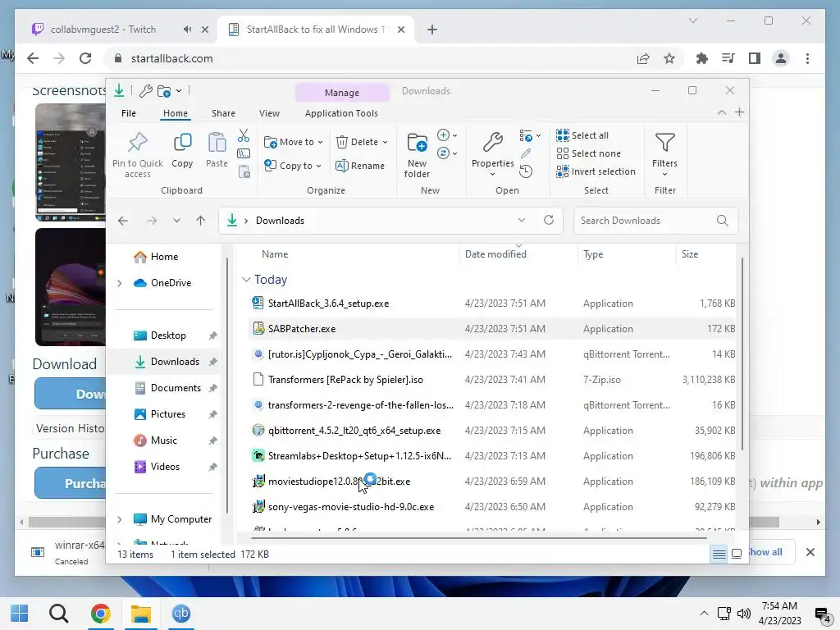Image resolution: width=840 pixels, height=630 pixels.
Task: Collapse the ribbon with chevron
Action: tap(722, 112)
